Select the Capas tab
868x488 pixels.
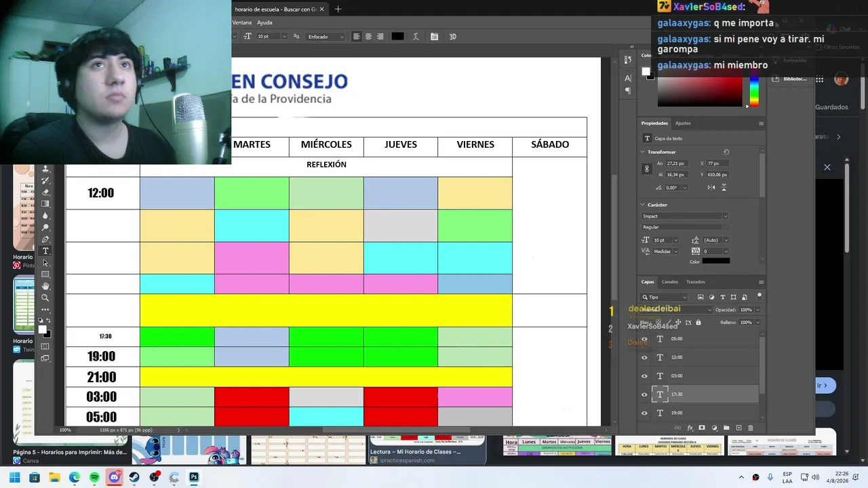coord(648,282)
